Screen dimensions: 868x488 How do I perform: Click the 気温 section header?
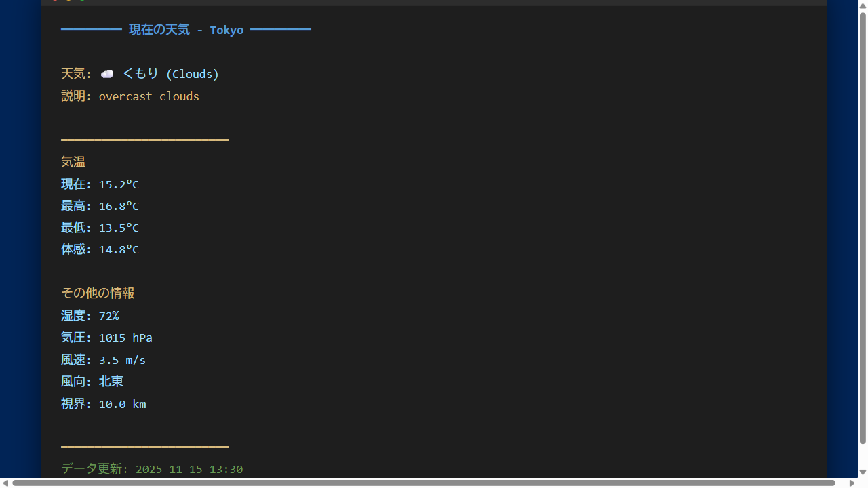coord(73,162)
